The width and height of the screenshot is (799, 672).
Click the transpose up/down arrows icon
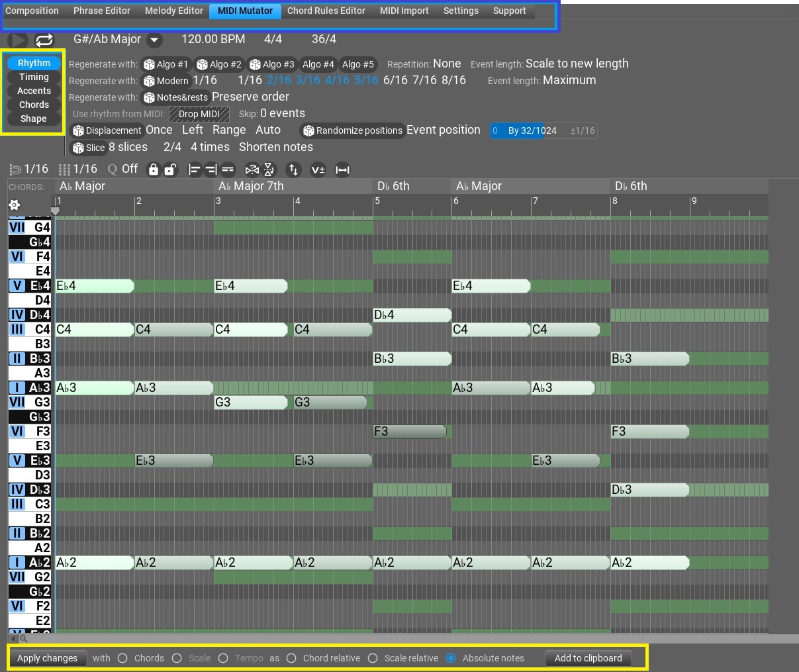pos(293,169)
